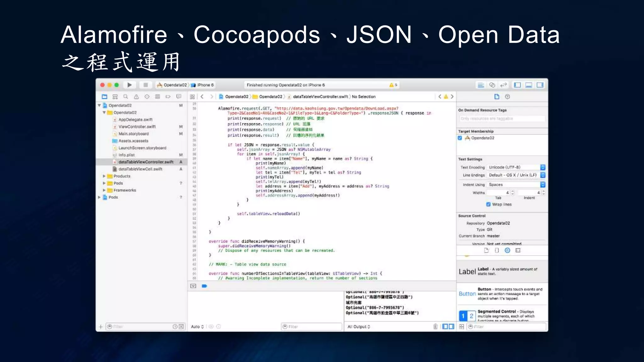Hide the debug area toggle icon
The width and height of the screenshot is (644, 362).
193,286
